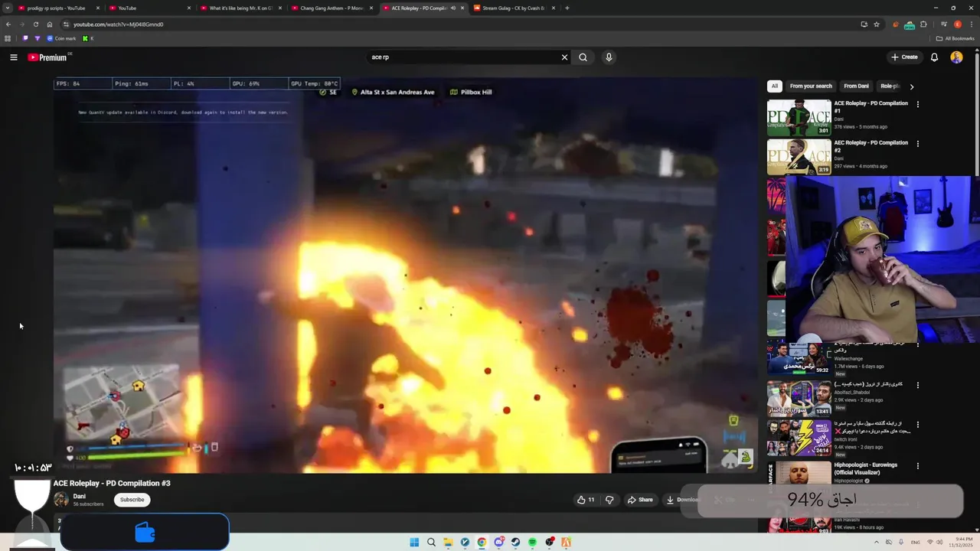Switch to 'What it's like being Mr. K' tab

[240, 8]
